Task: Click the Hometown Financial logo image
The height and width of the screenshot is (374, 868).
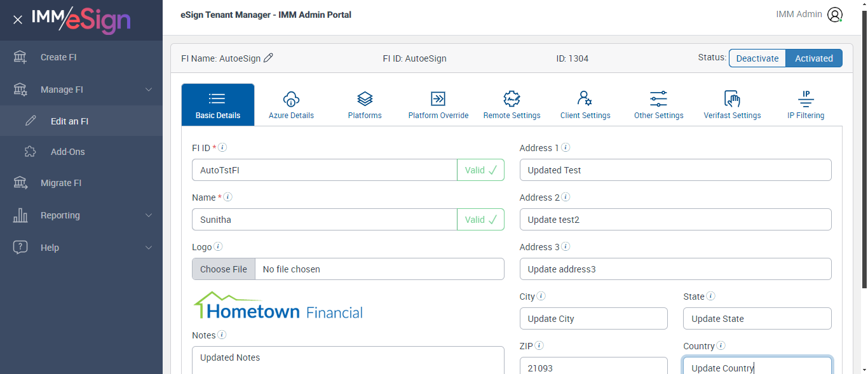Action: pos(278,305)
